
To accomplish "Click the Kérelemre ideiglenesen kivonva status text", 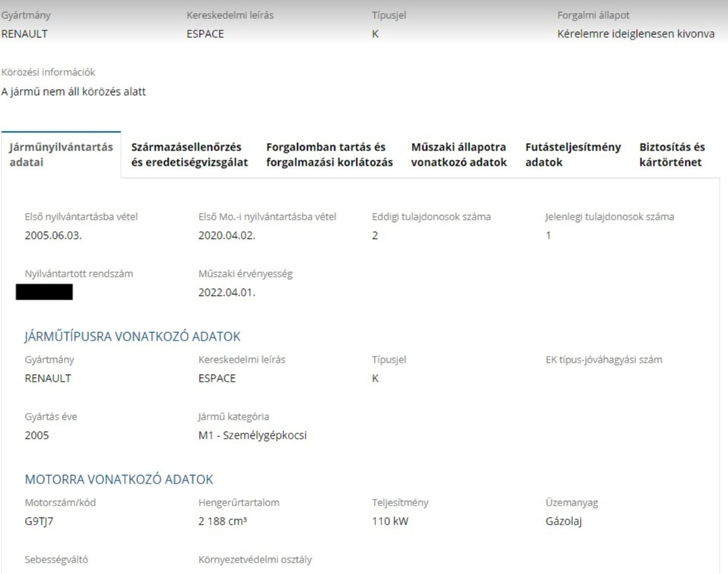I will click(x=635, y=34).
